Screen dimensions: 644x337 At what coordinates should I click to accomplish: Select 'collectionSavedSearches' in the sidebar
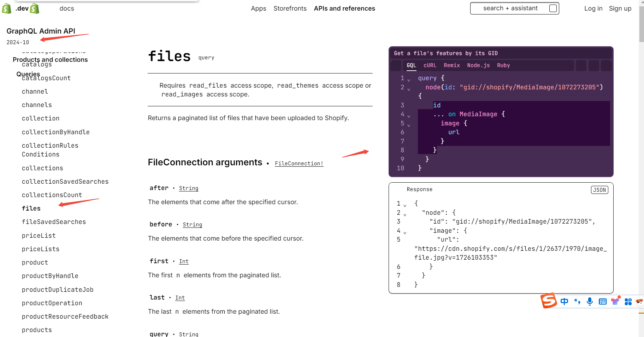click(65, 182)
